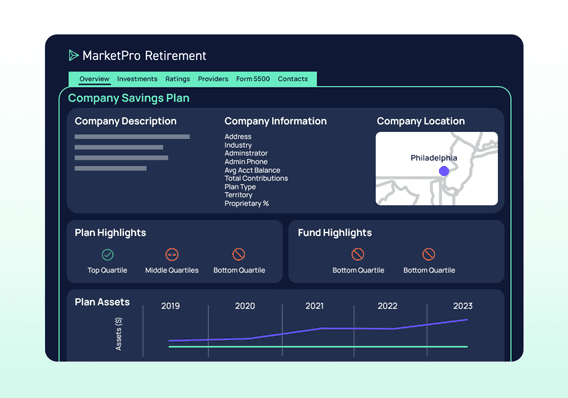Click the MarketPro Retirement logo icon

tap(74, 55)
